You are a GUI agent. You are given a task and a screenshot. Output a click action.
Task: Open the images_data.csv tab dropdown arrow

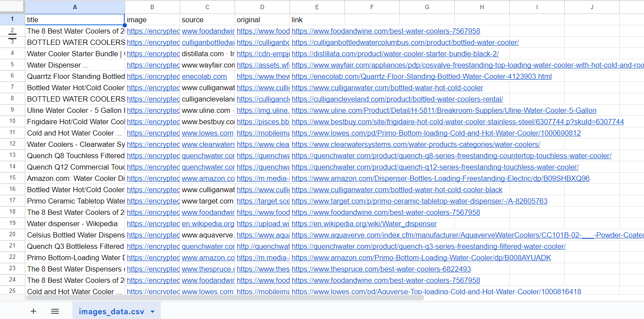[153, 312]
